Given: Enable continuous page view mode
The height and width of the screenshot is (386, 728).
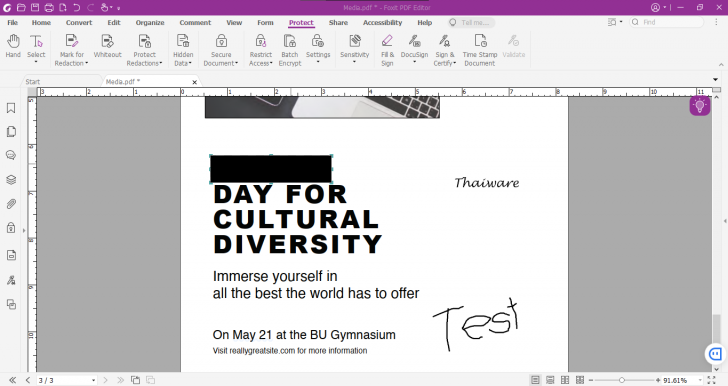Looking at the screenshot, I should [550, 380].
